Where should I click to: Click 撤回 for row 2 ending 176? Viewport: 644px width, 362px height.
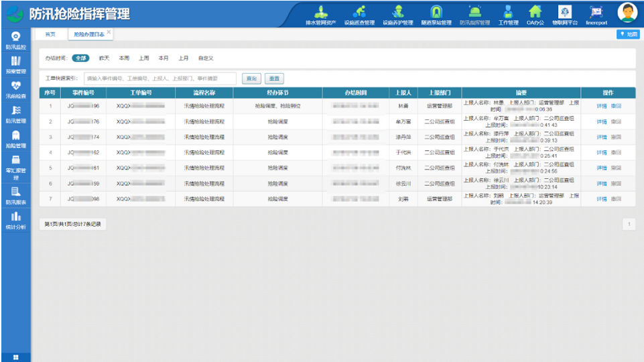[x=616, y=121]
